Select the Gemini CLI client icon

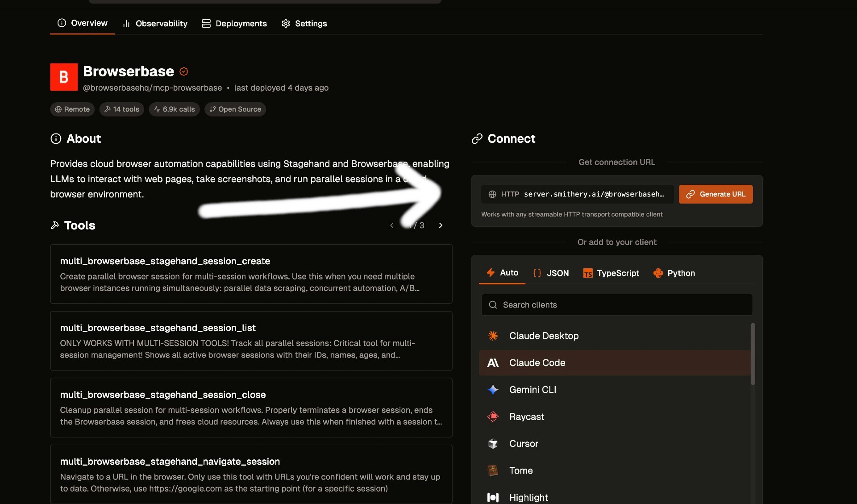(493, 390)
